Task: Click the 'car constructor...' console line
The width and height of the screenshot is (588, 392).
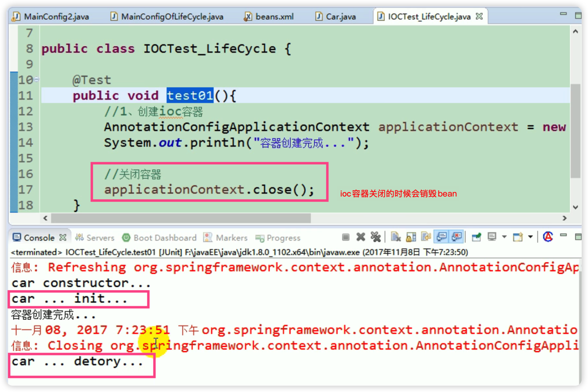Action: [x=81, y=283]
